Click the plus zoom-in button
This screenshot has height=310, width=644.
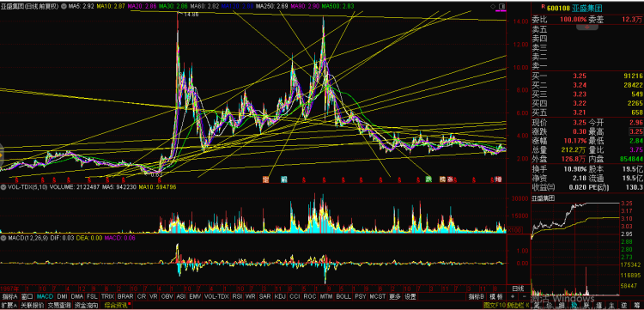click(512, 296)
